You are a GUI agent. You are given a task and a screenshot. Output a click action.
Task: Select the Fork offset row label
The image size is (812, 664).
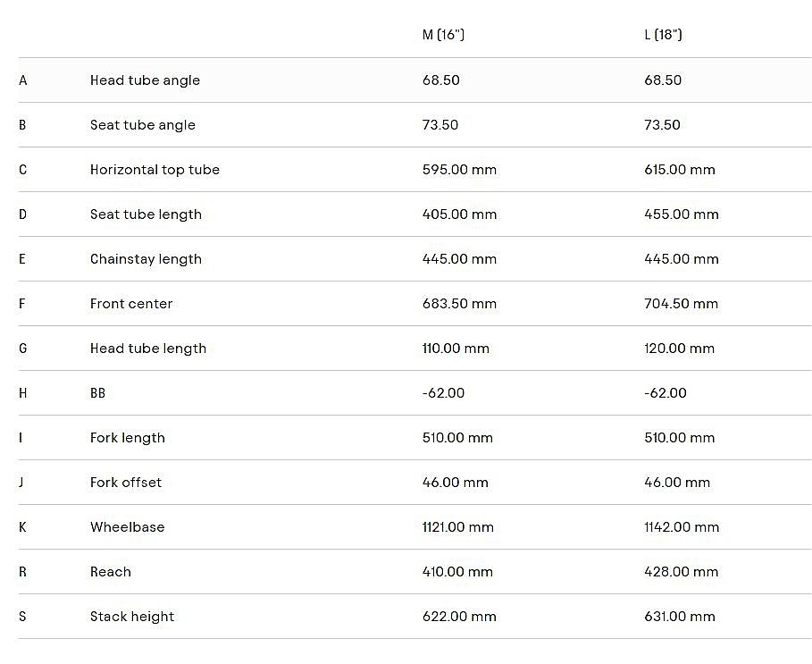[x=126, y=483]
